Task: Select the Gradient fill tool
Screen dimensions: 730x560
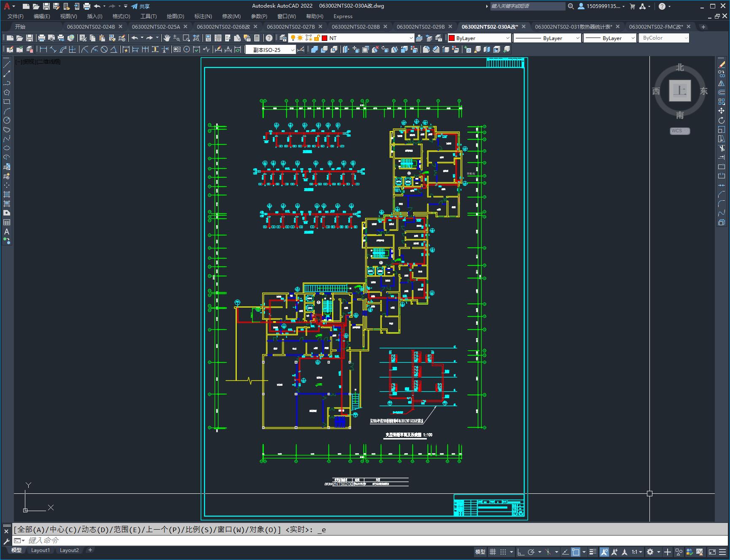Action: point(7,204)
